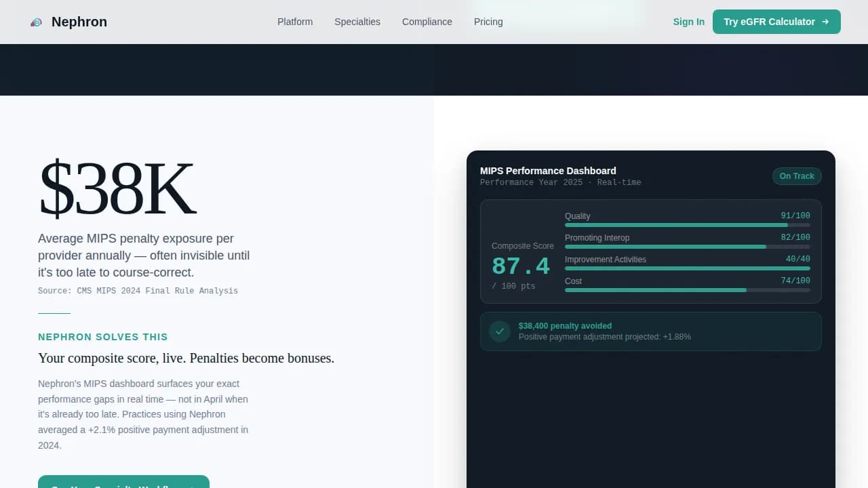Open the Platform menu item
Screen dimensions: 868x488
point(295,22)
